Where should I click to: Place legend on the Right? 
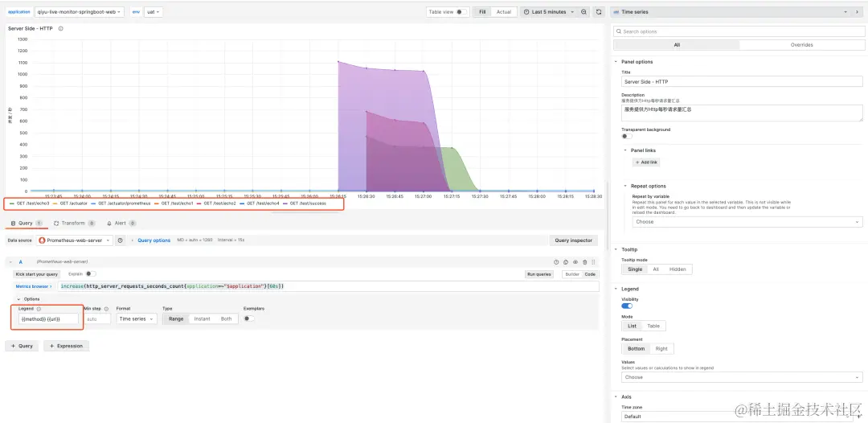click(x=661, y=349)
